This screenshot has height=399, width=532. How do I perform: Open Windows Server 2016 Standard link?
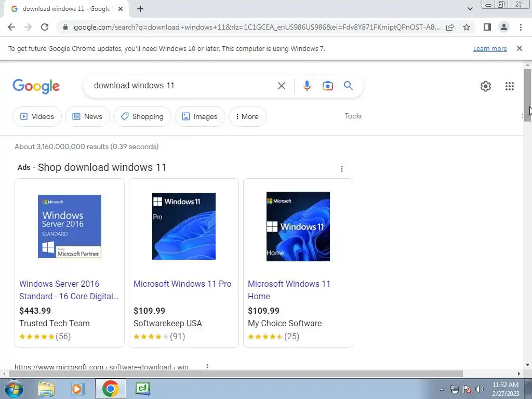tap(69, 290)
